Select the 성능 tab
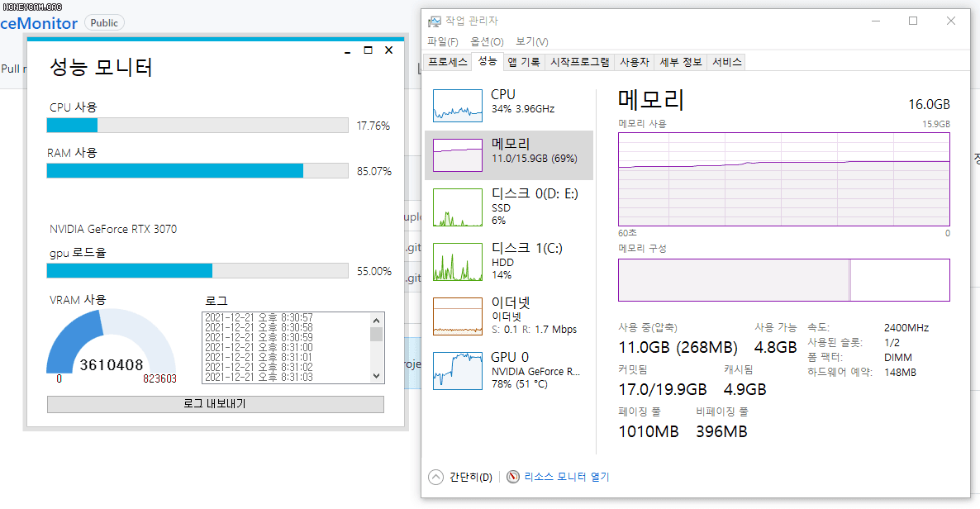The image size is (980, 509). click(488, 60)
